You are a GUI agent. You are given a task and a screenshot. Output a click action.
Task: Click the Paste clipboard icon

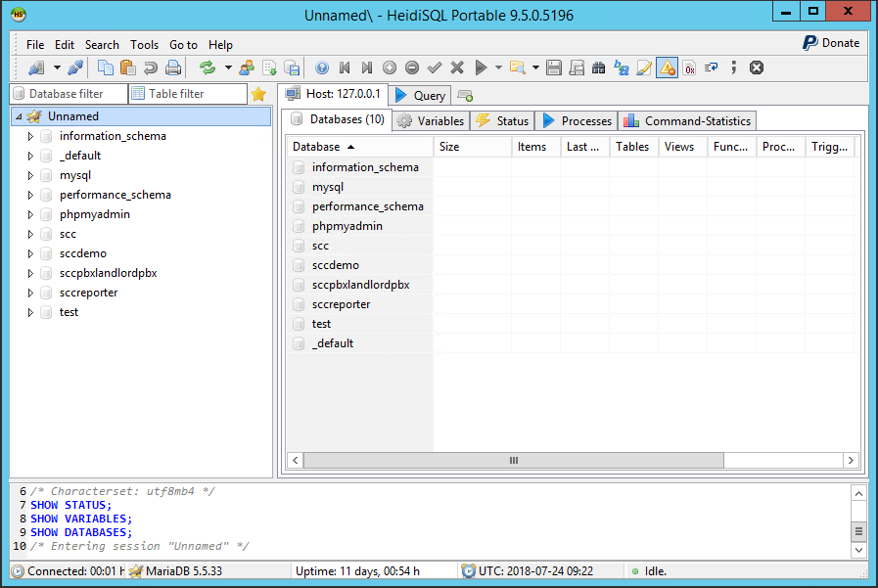pos(128,68)
